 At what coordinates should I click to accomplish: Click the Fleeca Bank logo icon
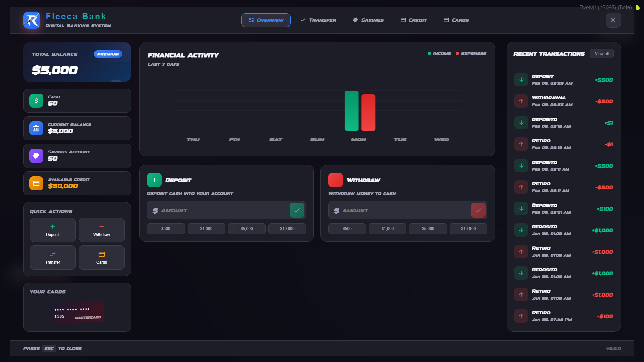[x=32, y=20]
